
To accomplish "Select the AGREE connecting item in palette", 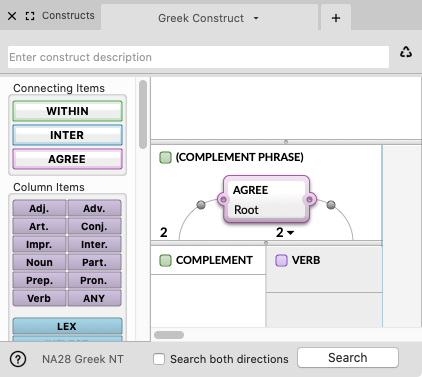I will pyautogui.click(x=67, y=159).
